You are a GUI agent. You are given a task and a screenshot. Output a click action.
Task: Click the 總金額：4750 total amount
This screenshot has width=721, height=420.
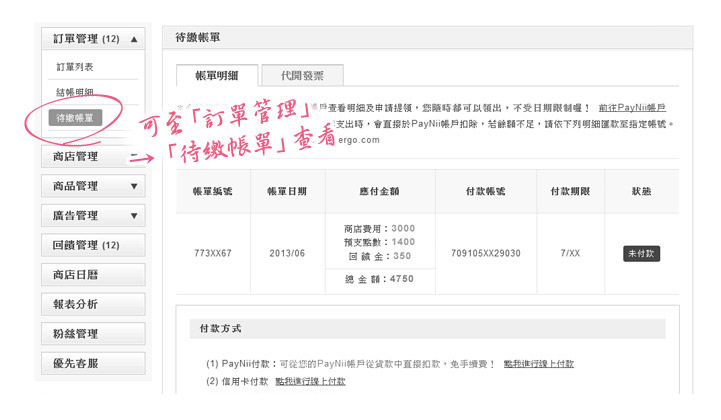(379, 279)
